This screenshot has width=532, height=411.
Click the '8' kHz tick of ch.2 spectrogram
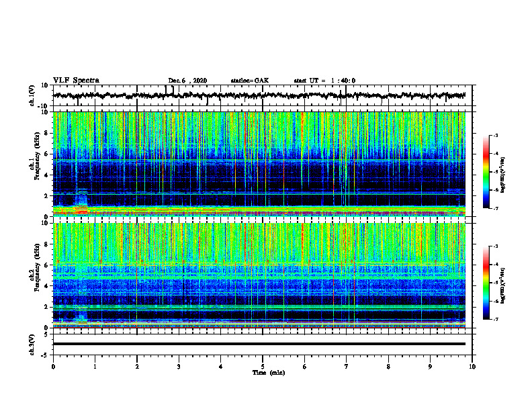click(46, 244)
